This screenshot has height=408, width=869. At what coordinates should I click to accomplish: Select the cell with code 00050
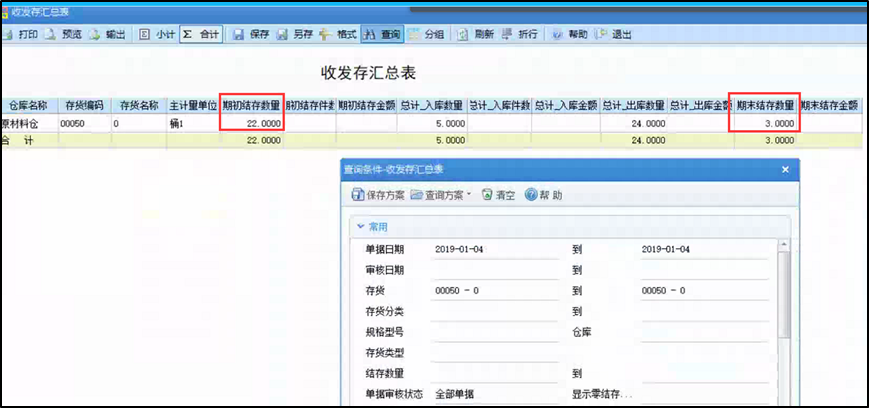pyautogui.click(x=84, y=123)
